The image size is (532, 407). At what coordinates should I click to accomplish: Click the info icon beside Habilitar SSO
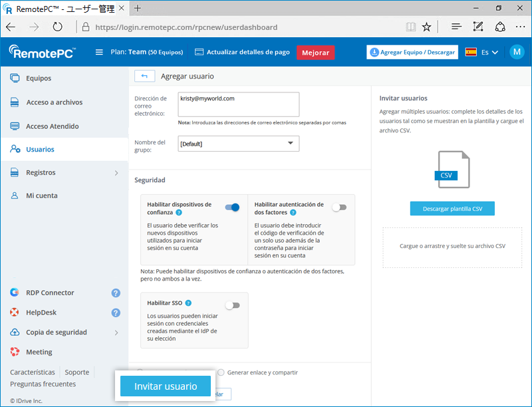pos(188,303)
